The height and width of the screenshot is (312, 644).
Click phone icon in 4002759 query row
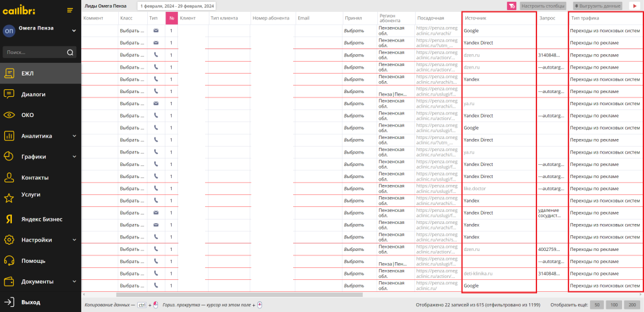click(x=156, y=249)
